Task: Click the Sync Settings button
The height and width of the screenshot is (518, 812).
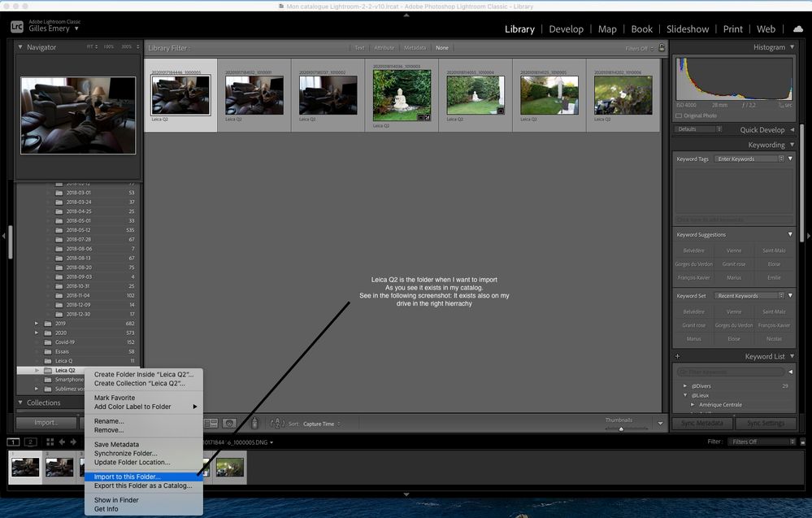Action: [766, 423]
